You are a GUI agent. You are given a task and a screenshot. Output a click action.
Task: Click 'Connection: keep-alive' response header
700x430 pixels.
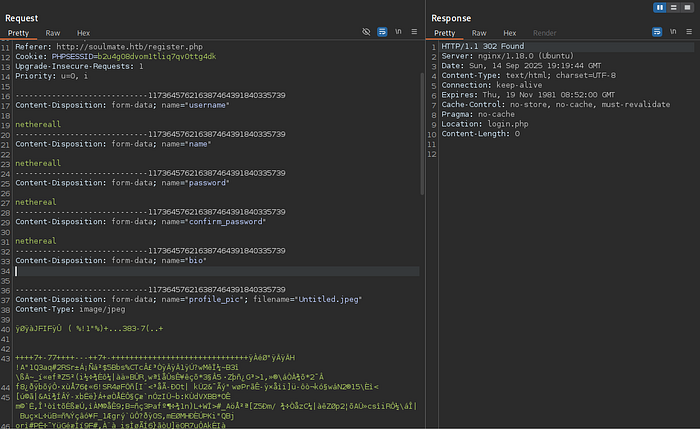pos(492,85)
